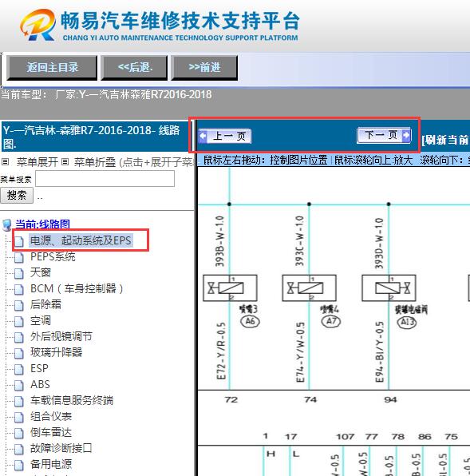Open 故障诊断接口 tree item
The width and height of the screenshot is (470, 476).
(x=61, y=448)
